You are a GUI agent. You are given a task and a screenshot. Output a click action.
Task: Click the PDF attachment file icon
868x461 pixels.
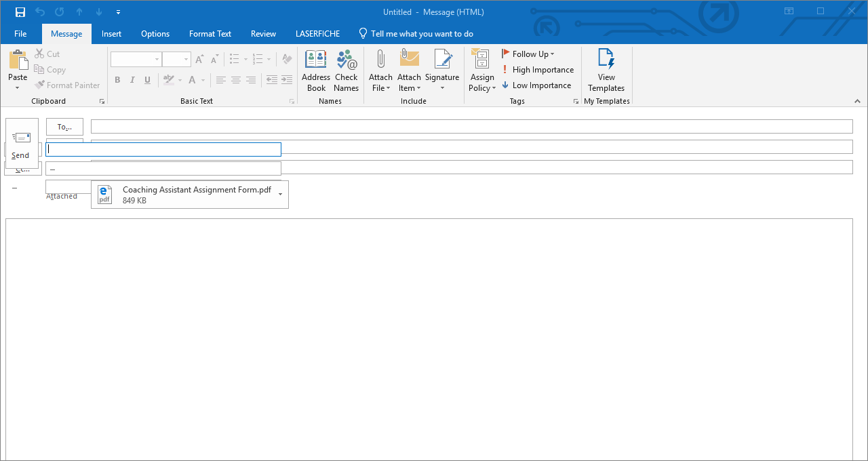[104, 195]
